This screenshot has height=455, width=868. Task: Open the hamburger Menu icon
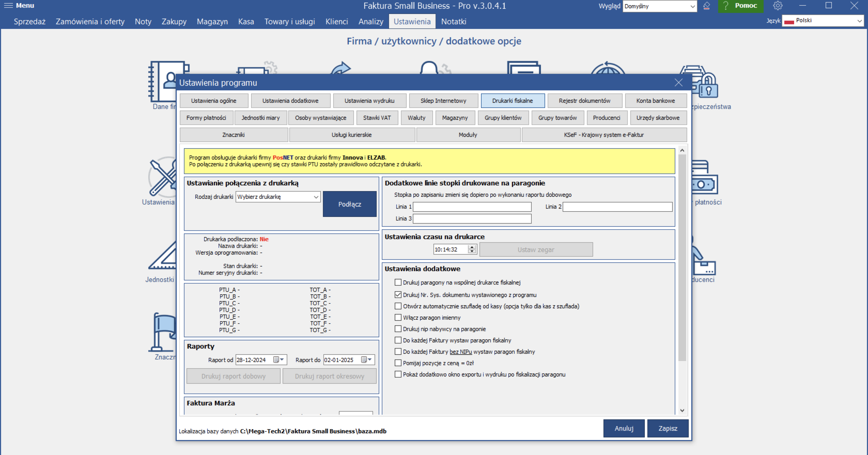click(x=8, y=5)
